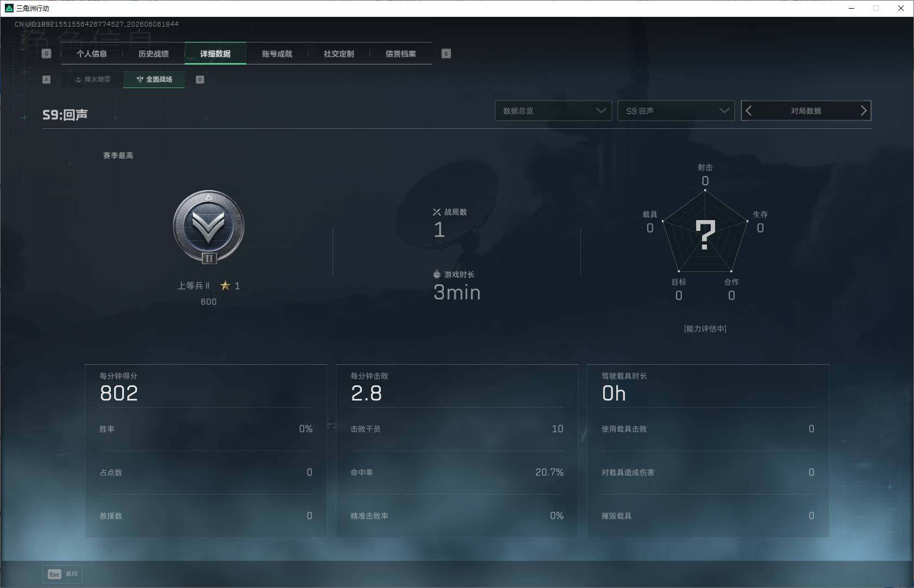The width and height of the screenshot is (914, 588).
Task: Select the 全面战场 mode tab
Action: [154, 79]
